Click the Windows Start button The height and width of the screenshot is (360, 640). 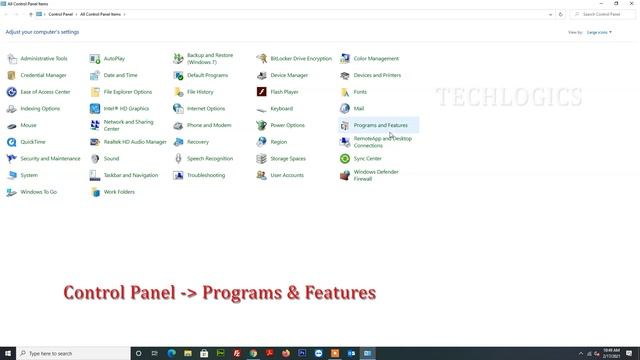(8, 353)
